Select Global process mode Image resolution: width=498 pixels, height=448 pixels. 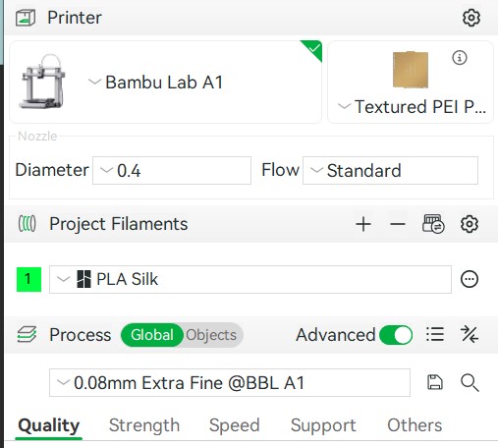coord(152,335)
